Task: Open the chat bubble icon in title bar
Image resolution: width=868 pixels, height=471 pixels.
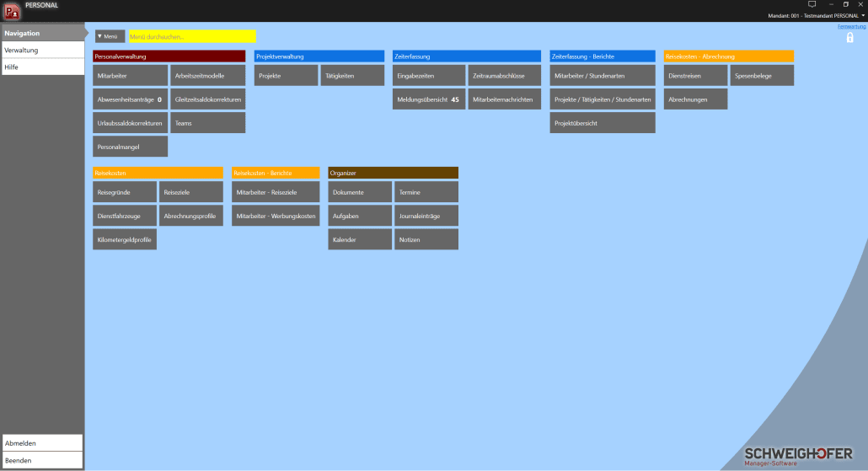Action: [812, 4]
